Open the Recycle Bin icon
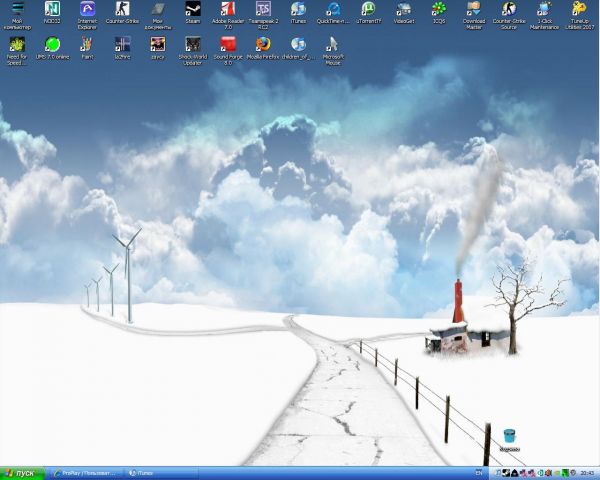The width and height of the screenshot is (600, 480). pos(510,435)
